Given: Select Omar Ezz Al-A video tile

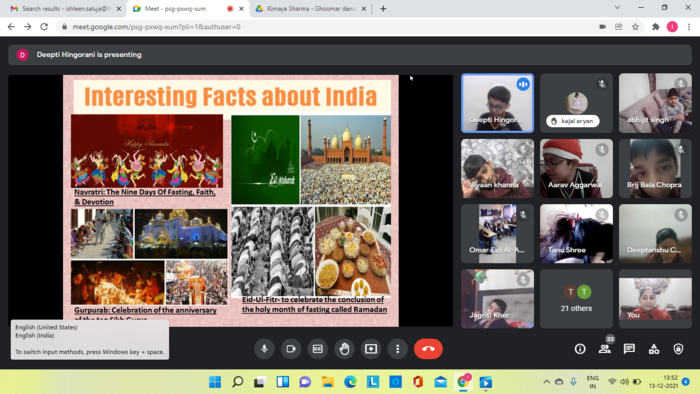Looking at the screenshot, I should [497, 233].
